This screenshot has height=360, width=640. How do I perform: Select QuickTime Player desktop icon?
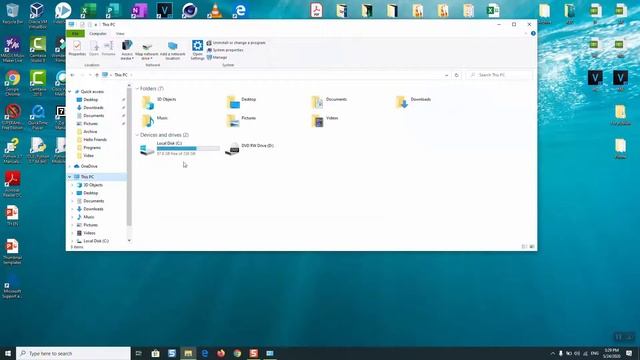(x=38, y=117)
